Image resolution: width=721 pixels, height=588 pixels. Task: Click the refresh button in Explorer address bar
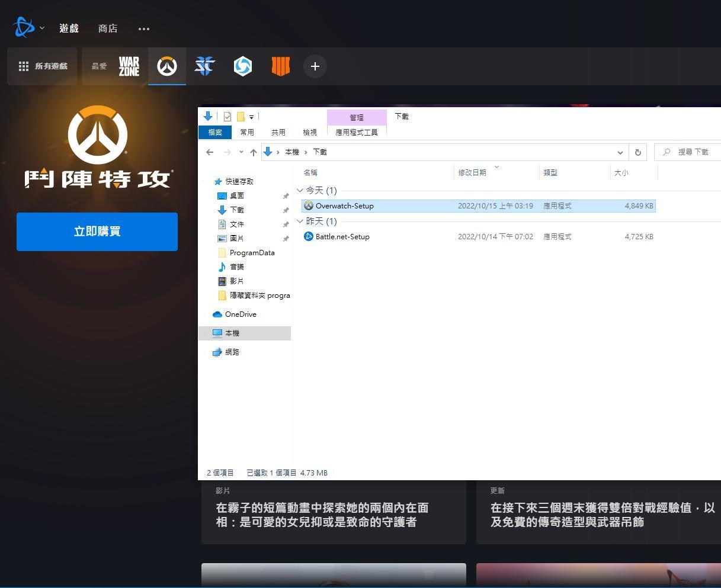tap(637, 152)
